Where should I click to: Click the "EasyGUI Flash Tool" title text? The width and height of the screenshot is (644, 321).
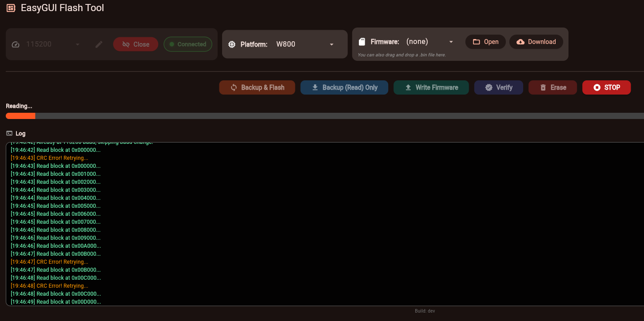click(x=63, y=8)
